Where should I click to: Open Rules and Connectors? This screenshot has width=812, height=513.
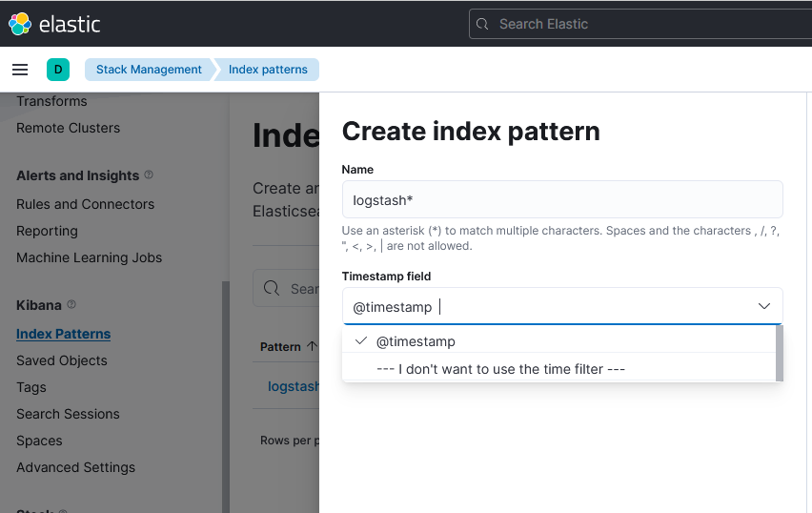click(x=85, y=204)
